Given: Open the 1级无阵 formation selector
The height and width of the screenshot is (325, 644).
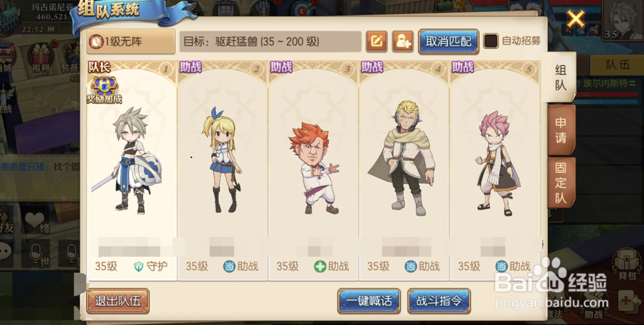Looking at the screenshot, I should click(131, 41).
